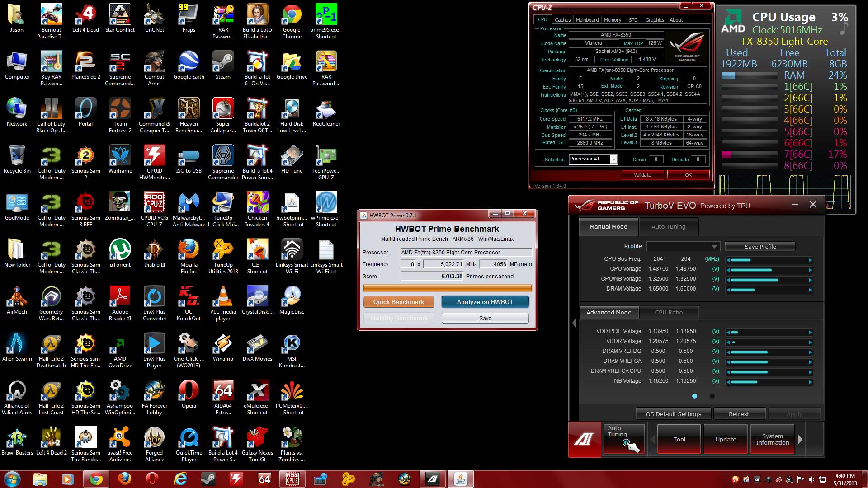
Task: Open AI Suite System Information button
Action: coord(772,439)
